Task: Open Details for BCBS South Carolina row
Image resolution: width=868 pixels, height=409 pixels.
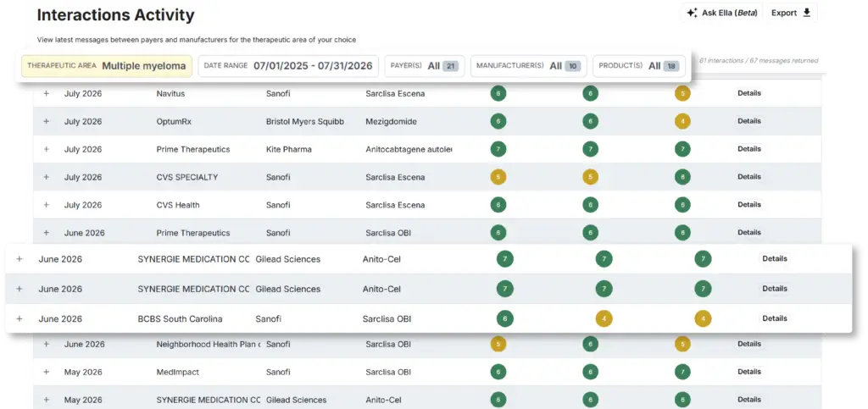Action: pyautogui.click(x=775, y=318)
